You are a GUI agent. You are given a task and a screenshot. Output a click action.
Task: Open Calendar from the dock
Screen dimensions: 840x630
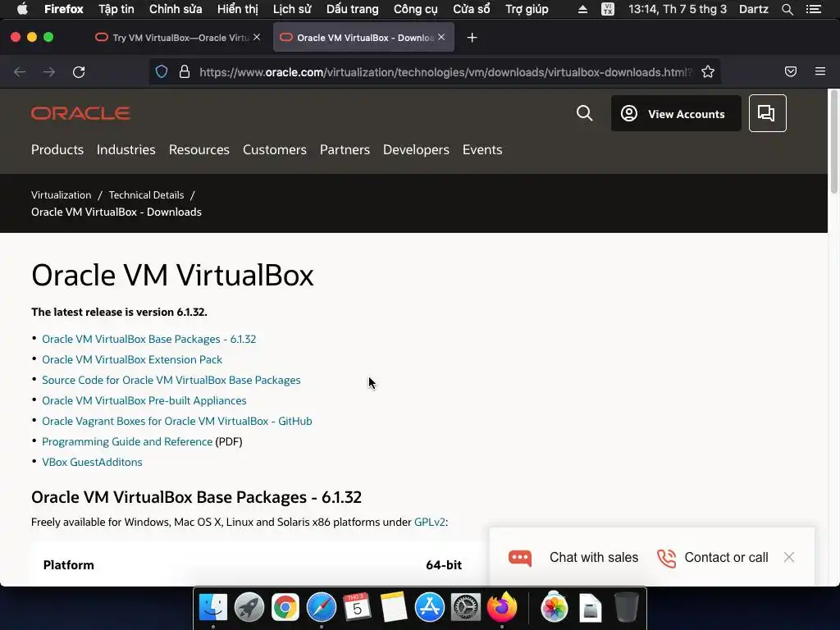(358, 608)
